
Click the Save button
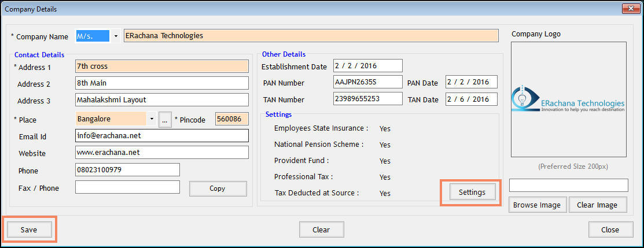coord(29,230)
